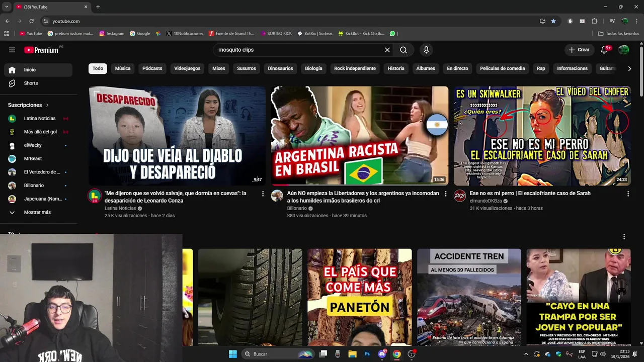The image size is (644, 362).
Task: Bookmark this page with the star icon
Action: click(x=553, y=21)
